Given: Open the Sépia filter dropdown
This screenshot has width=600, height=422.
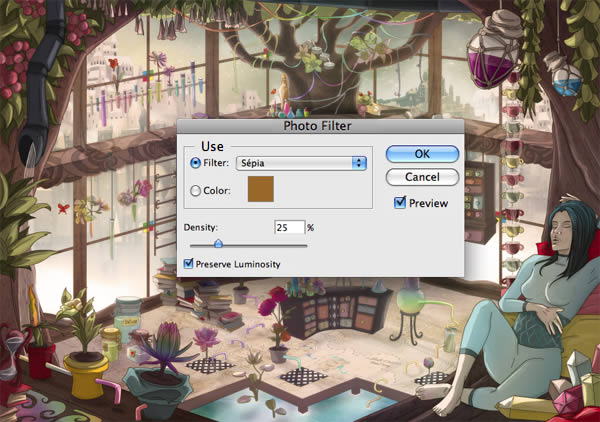Looking at the screenshot, I should point(301,163).
